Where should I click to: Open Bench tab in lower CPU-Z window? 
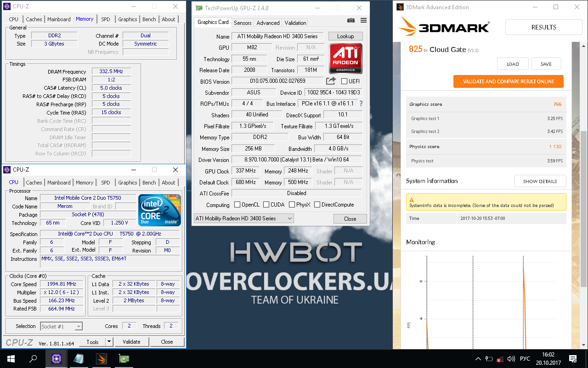149,183
